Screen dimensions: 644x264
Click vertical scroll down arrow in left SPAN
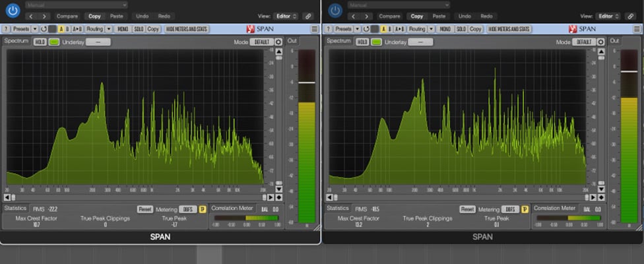pos(279,189)
